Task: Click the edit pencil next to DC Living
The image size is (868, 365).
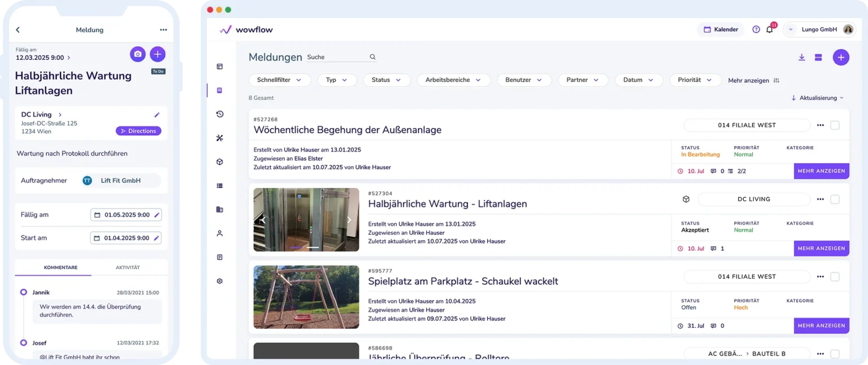Action: pyautogui.click(x=157, y=115)
